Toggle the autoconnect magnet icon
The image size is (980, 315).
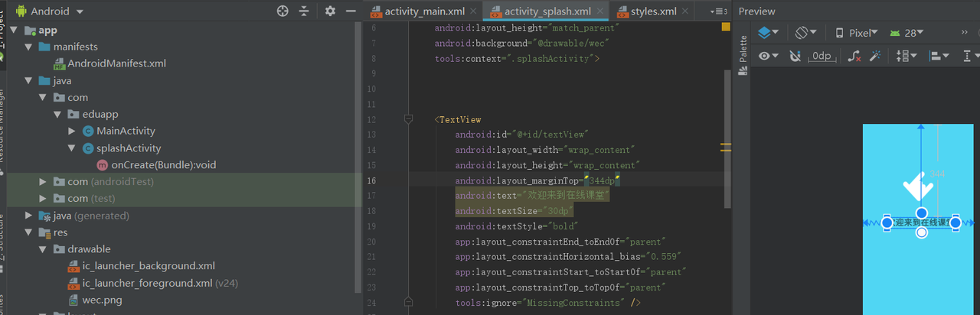(795, 56)
